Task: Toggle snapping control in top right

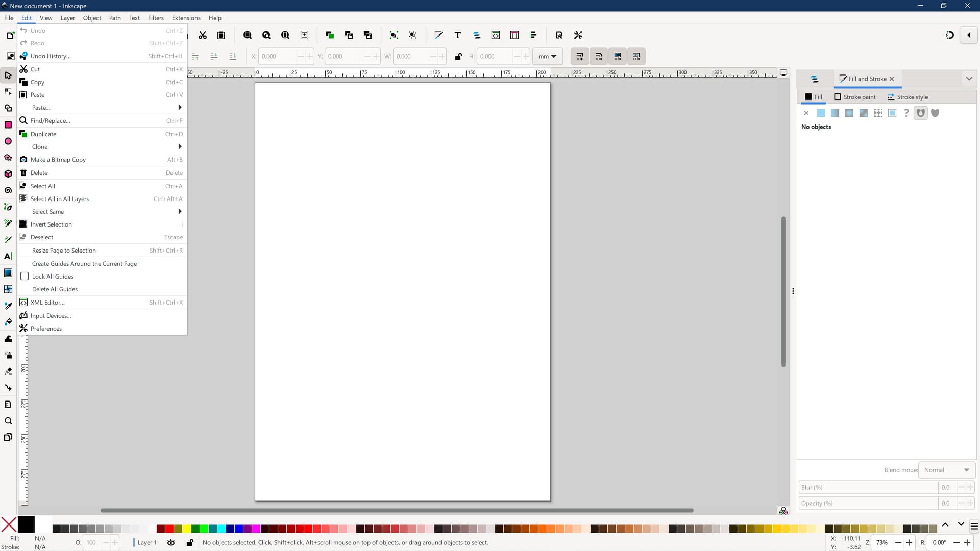Action: [x=950, y=35]
